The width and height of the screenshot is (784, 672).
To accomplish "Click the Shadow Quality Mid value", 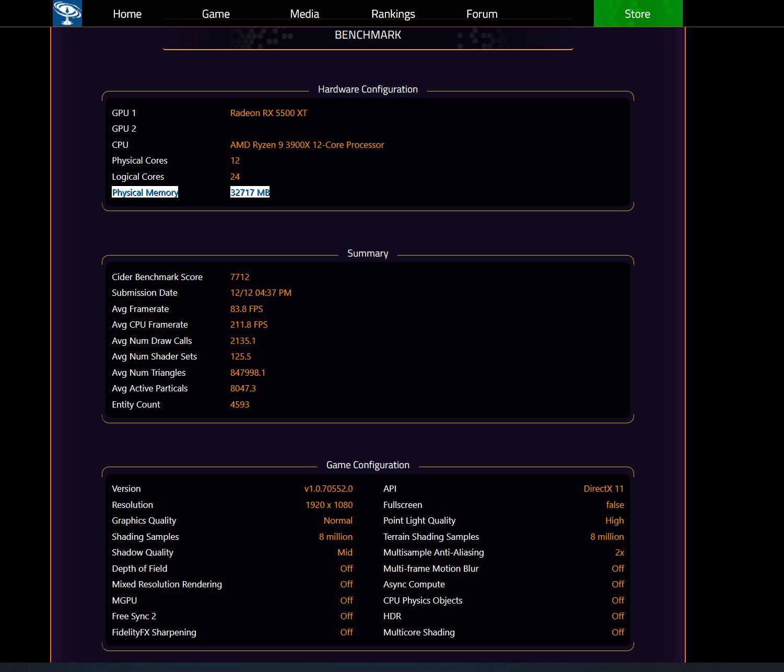I will click(345, 552).
